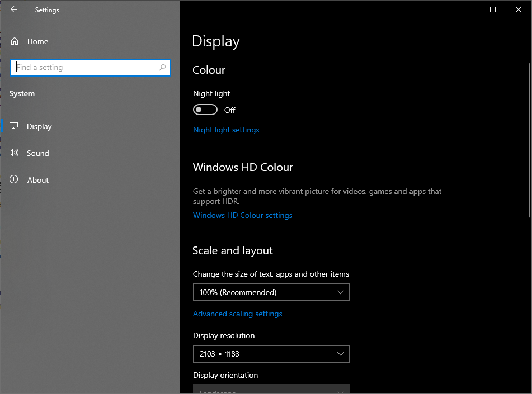Open the Sound page in sidebar
532x394 pixels.
90,153
